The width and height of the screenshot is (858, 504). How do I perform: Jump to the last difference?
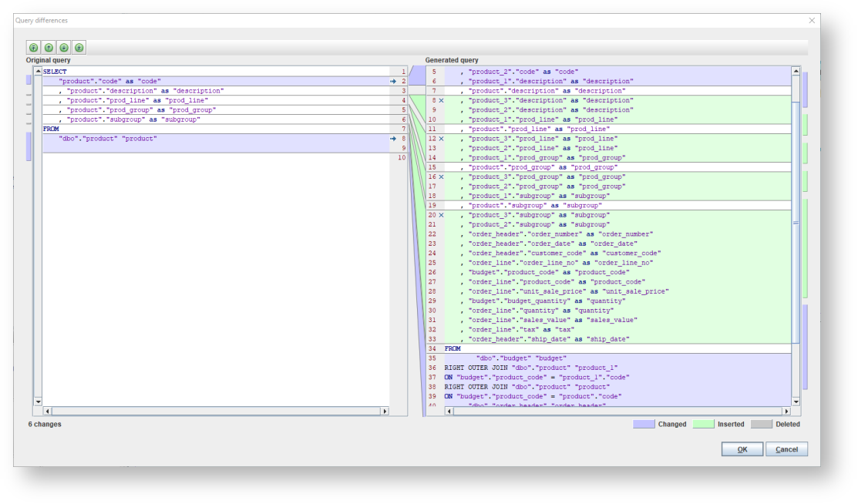coord(79,48)
